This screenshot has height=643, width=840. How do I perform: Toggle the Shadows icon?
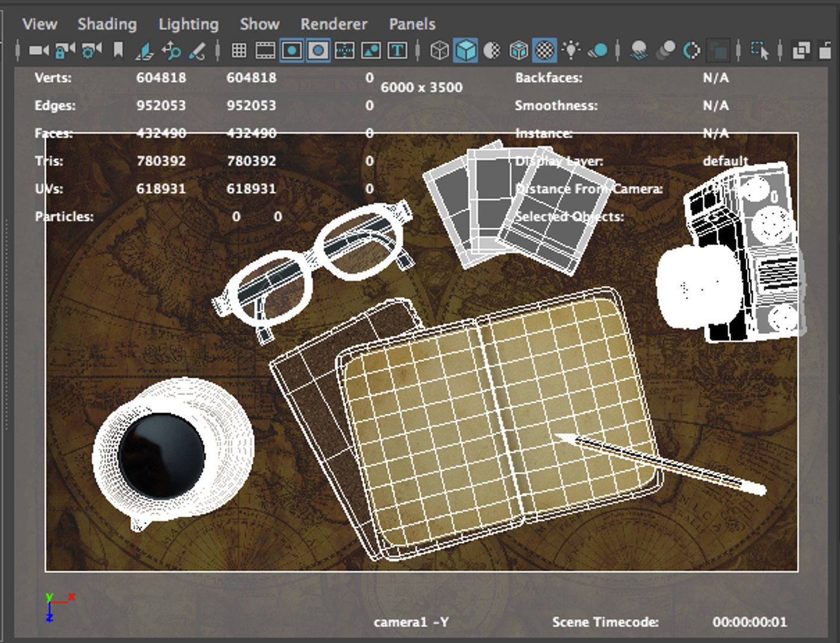(x=598, y=51)
